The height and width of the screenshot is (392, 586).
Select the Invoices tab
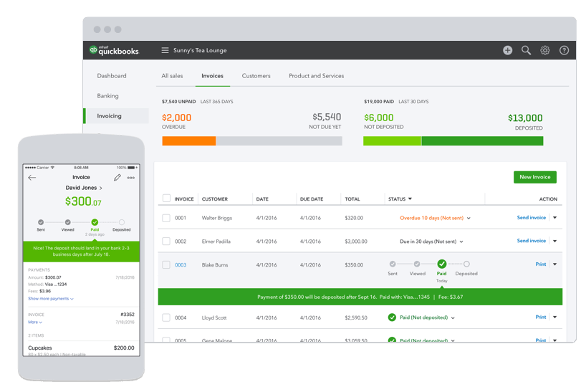point(212,76)
